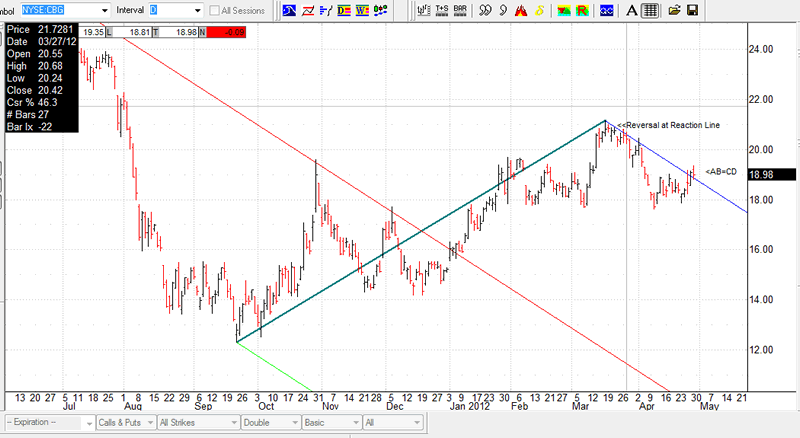The height and width of the screenshot is (438, 800).
Task: Save chart with the floppy disk icon
Action: coord(691,10)
